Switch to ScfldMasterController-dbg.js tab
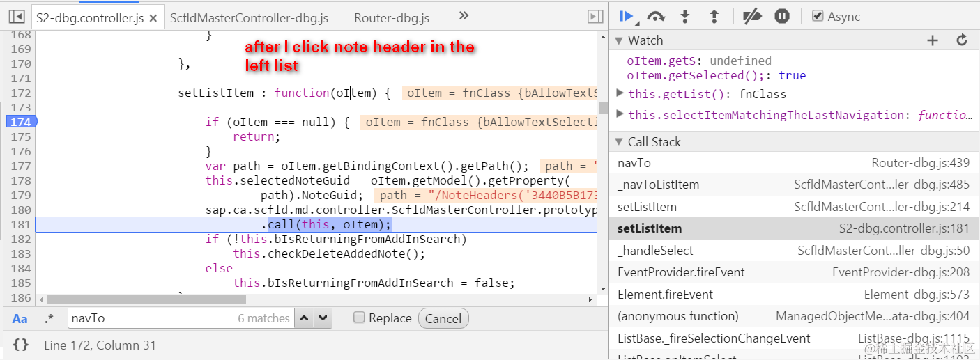The image size is (980, 360). [x=249, y=18]
